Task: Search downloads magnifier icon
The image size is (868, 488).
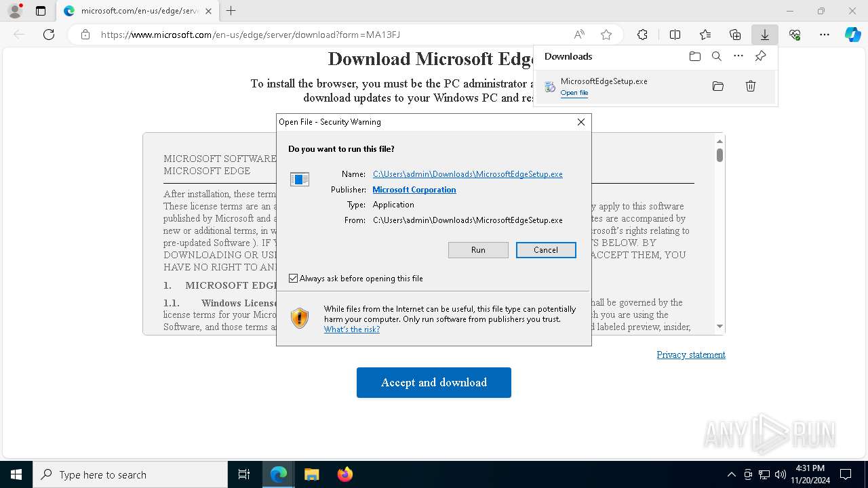Action: pyautogui.click(x=717, y=56)
